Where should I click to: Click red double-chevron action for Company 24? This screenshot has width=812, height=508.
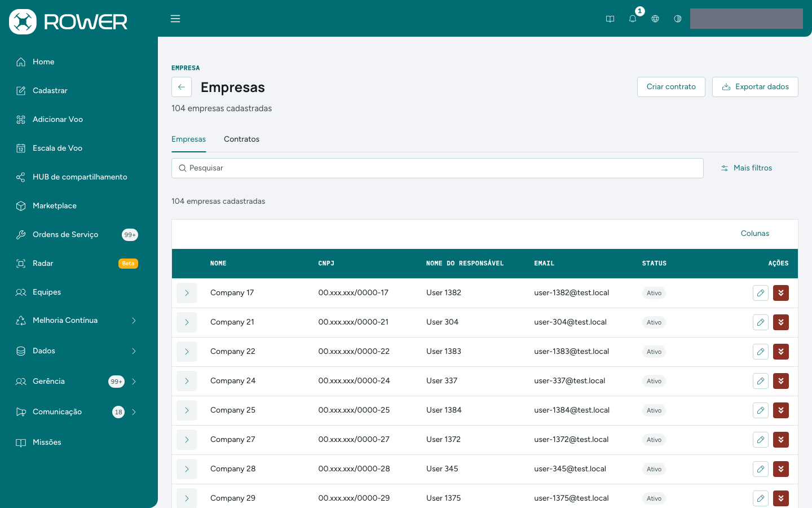(x=781, y=381)
